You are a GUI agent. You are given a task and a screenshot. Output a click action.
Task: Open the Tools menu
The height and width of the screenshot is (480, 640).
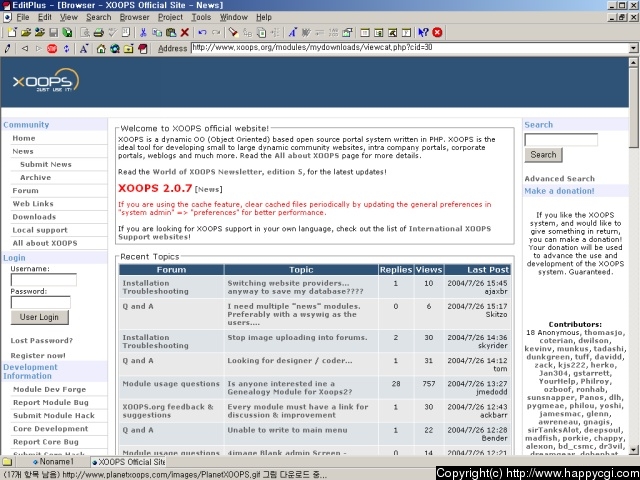201,17
